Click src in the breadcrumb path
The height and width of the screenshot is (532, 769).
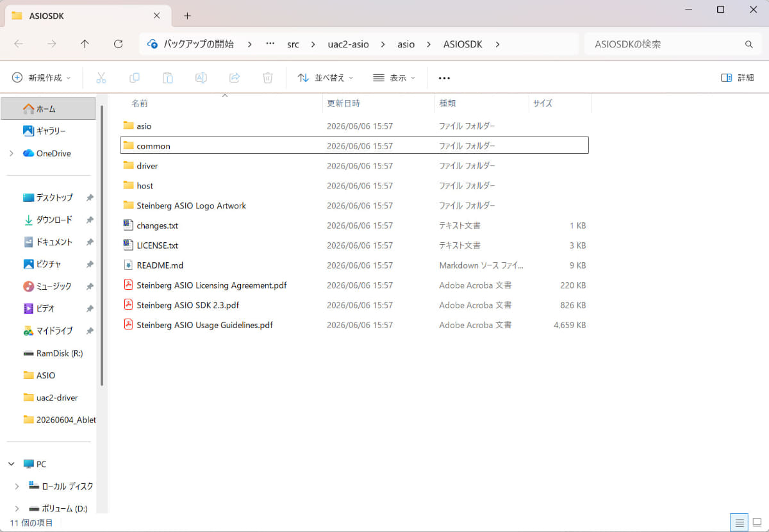coord(293,44)
